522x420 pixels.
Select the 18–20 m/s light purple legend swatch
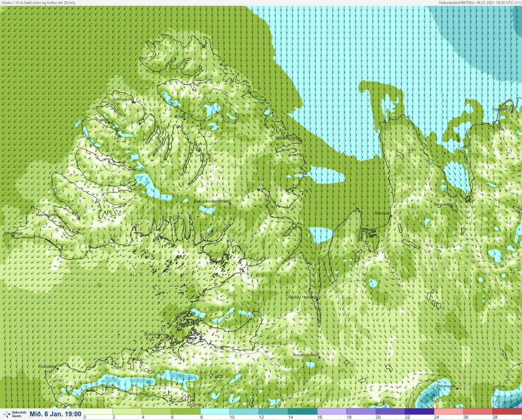[361, 411]
